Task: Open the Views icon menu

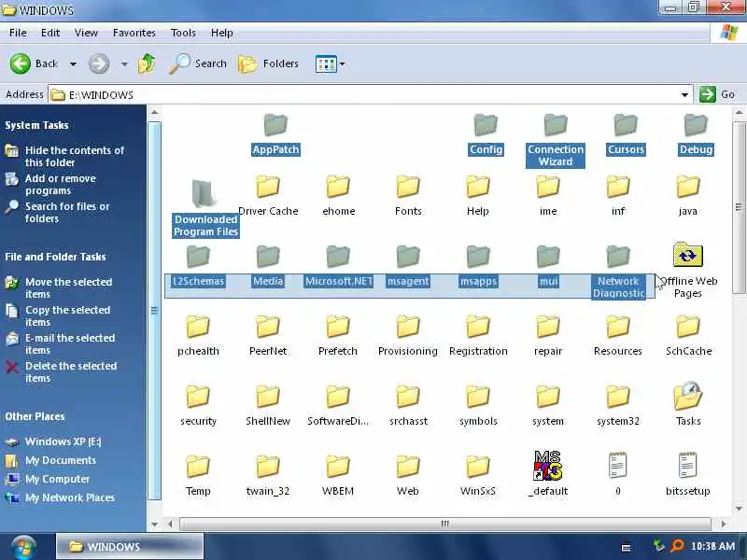Action: point(326,63)
